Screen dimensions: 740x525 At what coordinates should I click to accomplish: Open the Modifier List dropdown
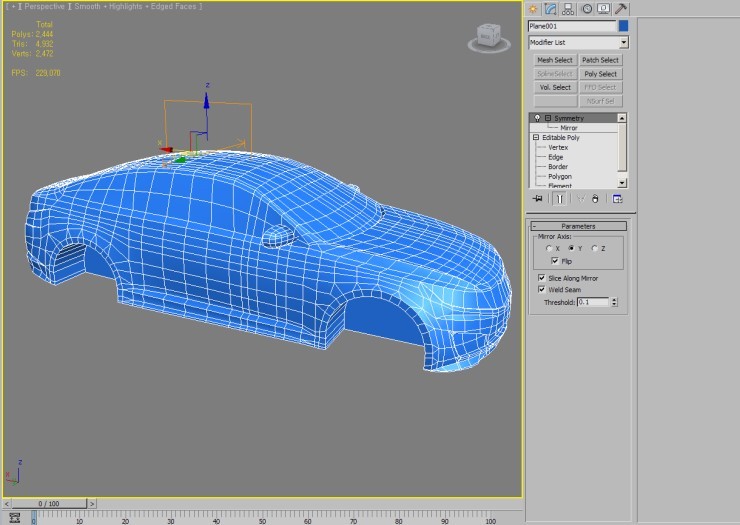(624, 42)
